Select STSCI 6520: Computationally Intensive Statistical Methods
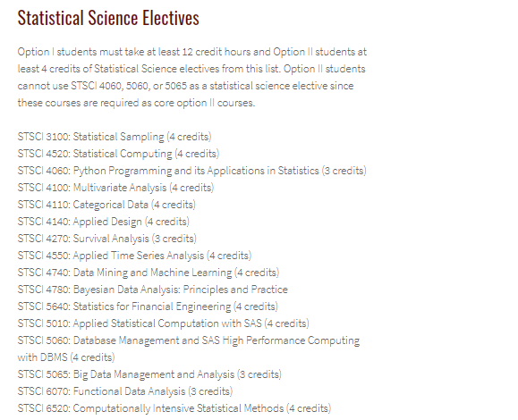 [174, 408]
